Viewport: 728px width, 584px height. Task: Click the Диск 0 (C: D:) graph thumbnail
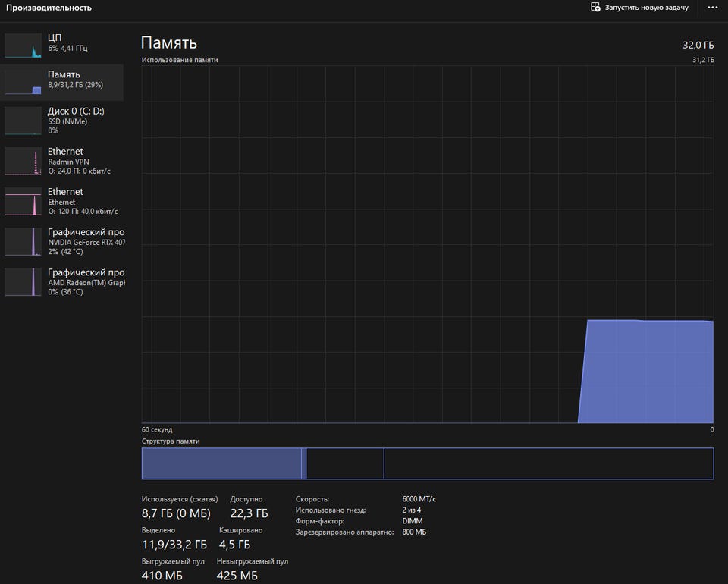pos(23,121)
